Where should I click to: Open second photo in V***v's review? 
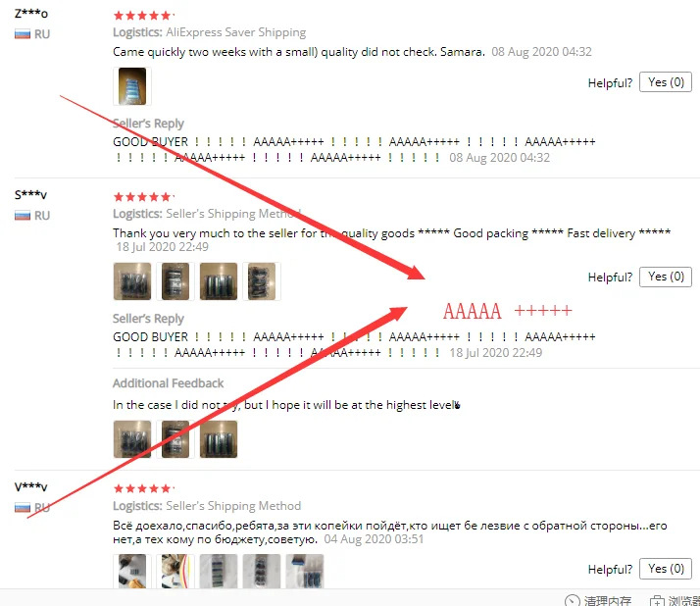coord(175,571)
